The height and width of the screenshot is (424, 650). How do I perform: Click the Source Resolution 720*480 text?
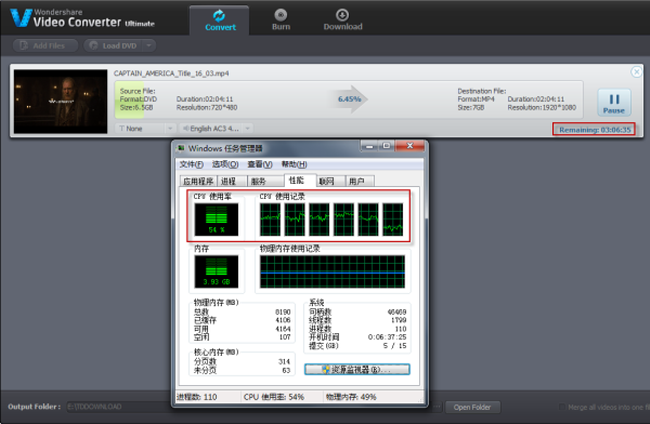point(207,107)
